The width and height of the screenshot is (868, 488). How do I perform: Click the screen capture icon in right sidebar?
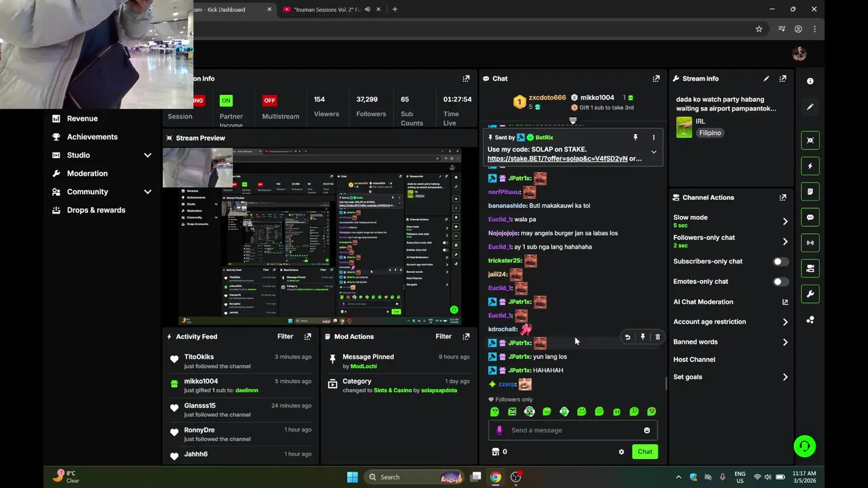[810, 140]
